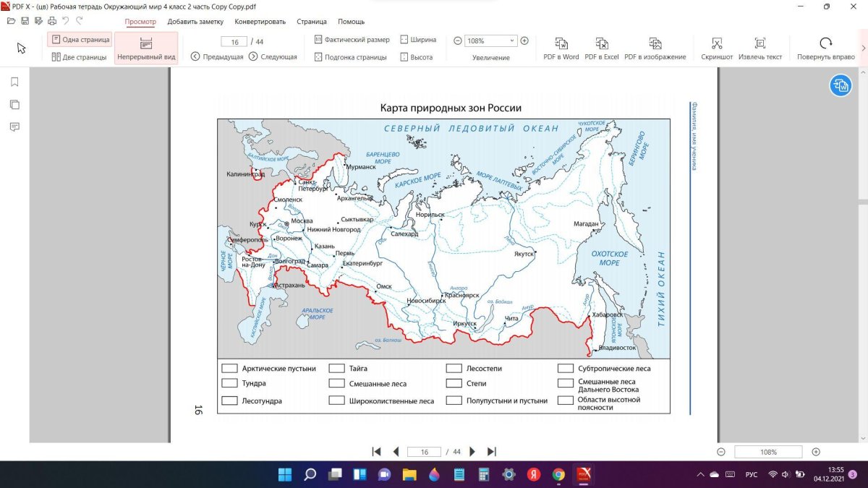Click the bottom zoom slider field
This screenshot has height=488, width=868.
767,452
